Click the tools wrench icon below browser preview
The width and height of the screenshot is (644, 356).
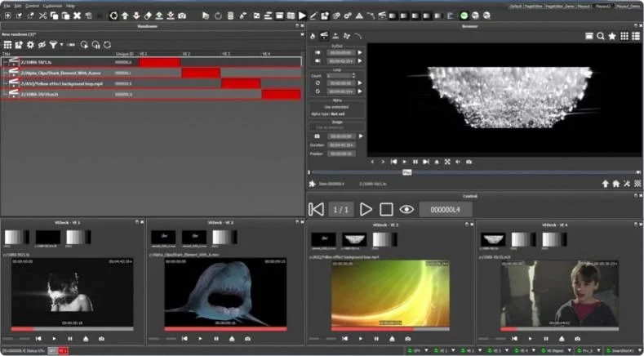pyautogui.click(x=627, y=184)
